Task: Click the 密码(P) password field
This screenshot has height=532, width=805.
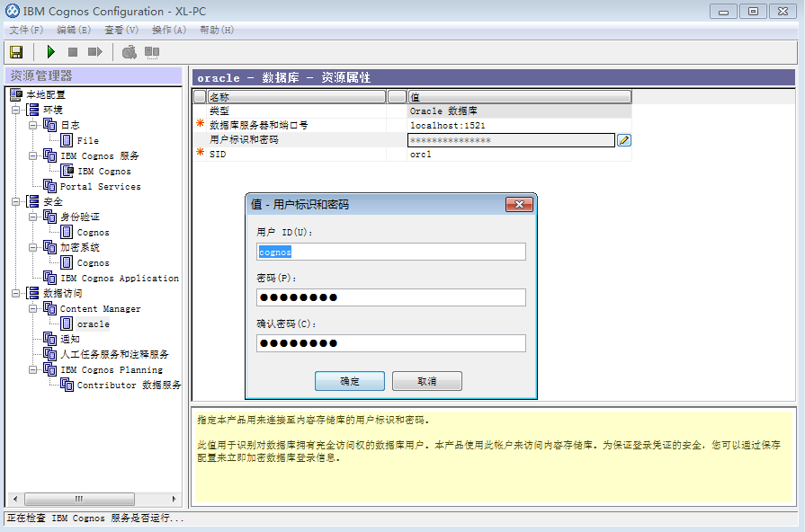Action: coord(391,297)
